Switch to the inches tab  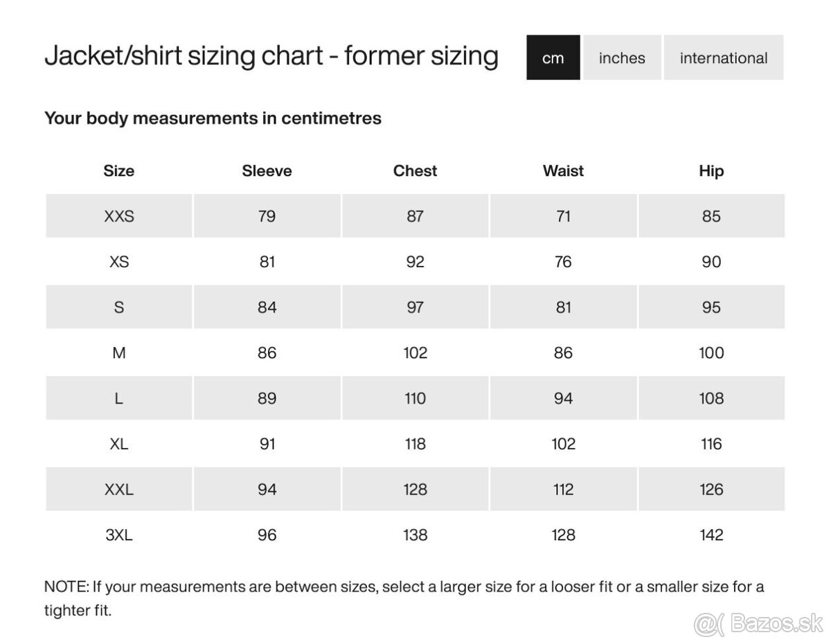click(622, 58)
